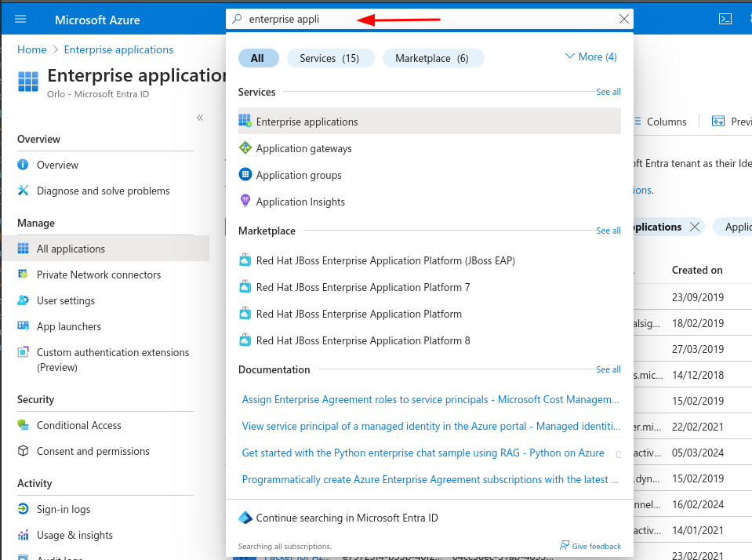752x560 pixels.
Task: Click See all next to Documentation
Action: (608, 369)
